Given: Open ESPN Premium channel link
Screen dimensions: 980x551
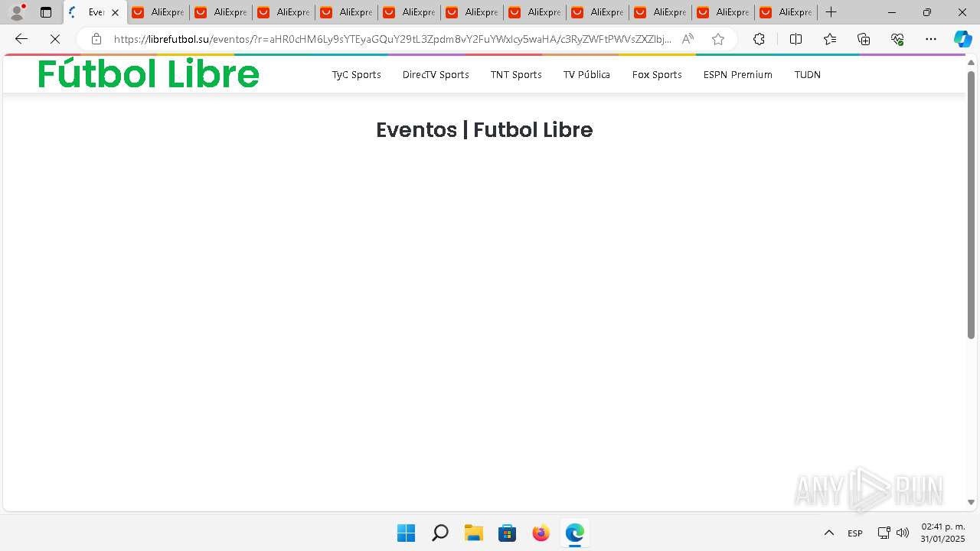Looking at the screenshot, I should (738, 74).
